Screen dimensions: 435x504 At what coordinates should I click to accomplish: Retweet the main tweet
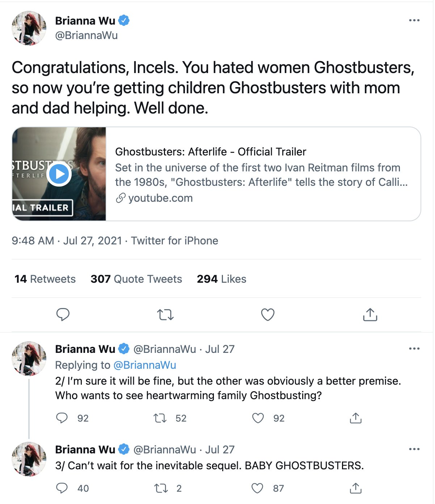(165, 315)
